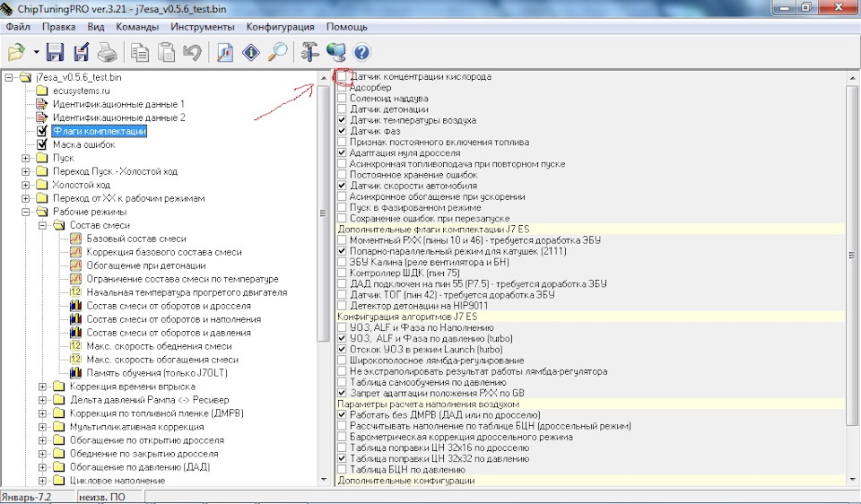This screenshot has height=504, width=861.
Task: Expand 'Переход Пуск - Холостой ход' folder
Action: click(x=25, y=171)
